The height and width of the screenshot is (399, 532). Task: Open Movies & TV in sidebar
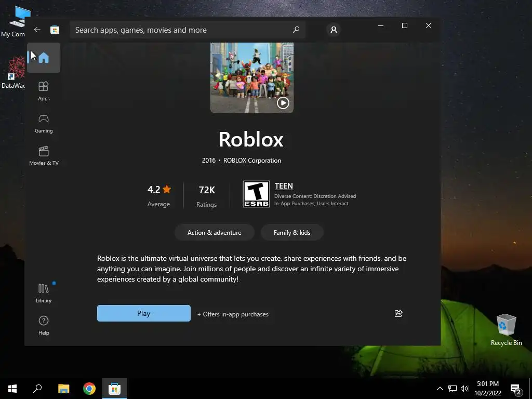(x=44, y=156)
